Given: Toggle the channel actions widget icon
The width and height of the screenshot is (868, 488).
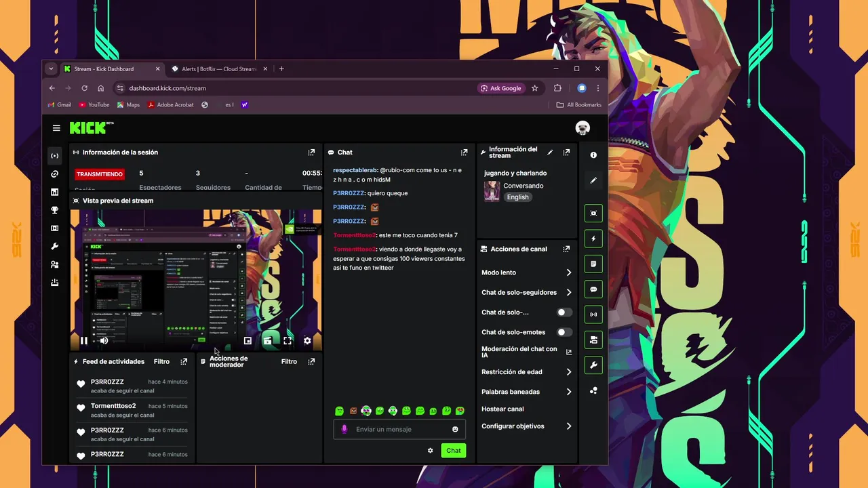Looking at the screenshot, I should click(x=593, y=340).
